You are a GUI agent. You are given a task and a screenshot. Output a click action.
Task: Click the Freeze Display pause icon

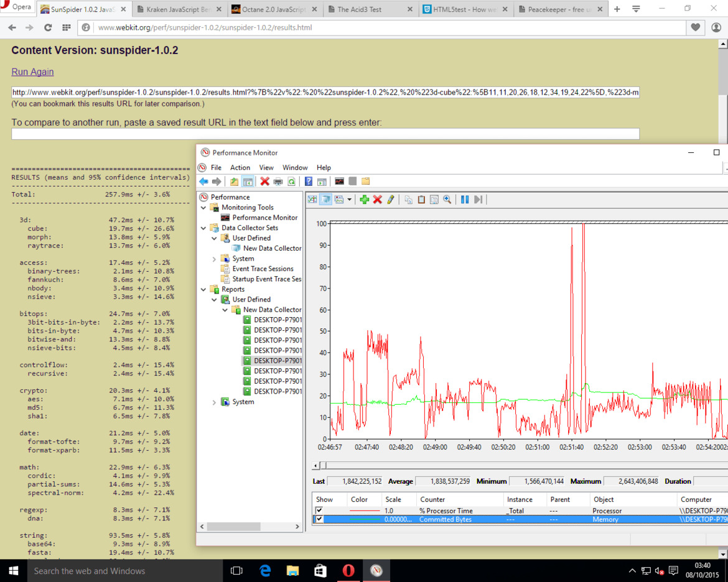point(465,200)
